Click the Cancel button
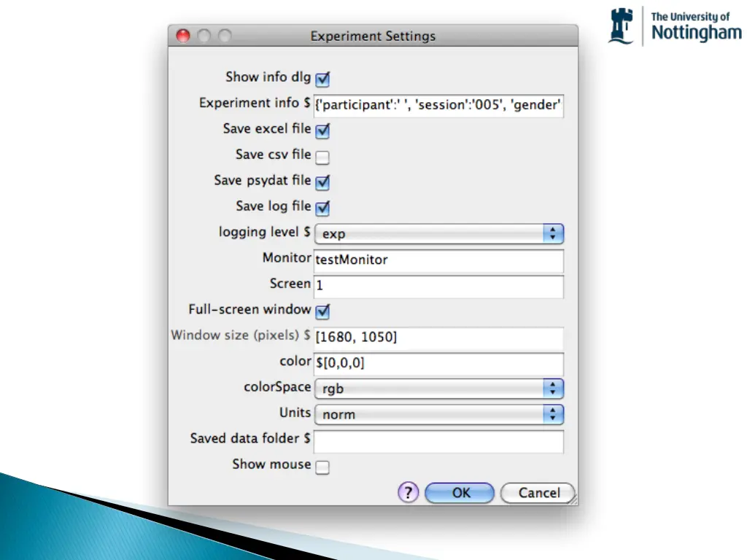 pos(538,492)
